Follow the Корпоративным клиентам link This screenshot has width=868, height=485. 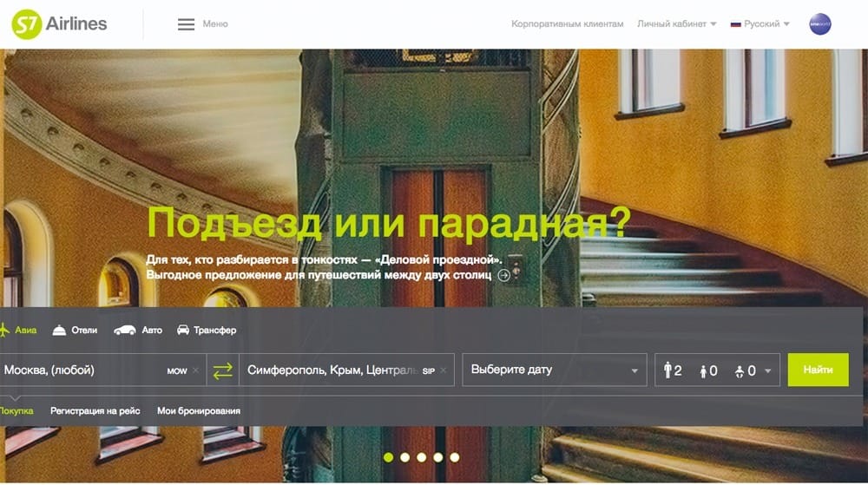pos(567,24)
